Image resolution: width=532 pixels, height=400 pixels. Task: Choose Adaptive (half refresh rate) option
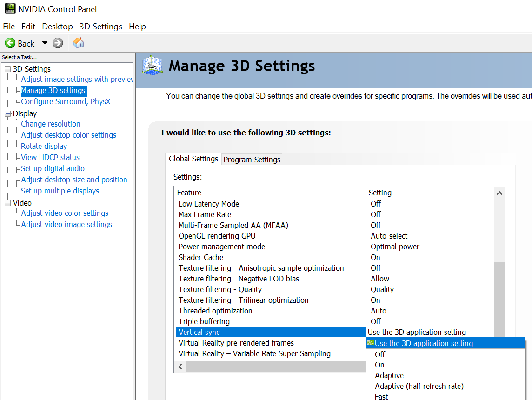446,386
